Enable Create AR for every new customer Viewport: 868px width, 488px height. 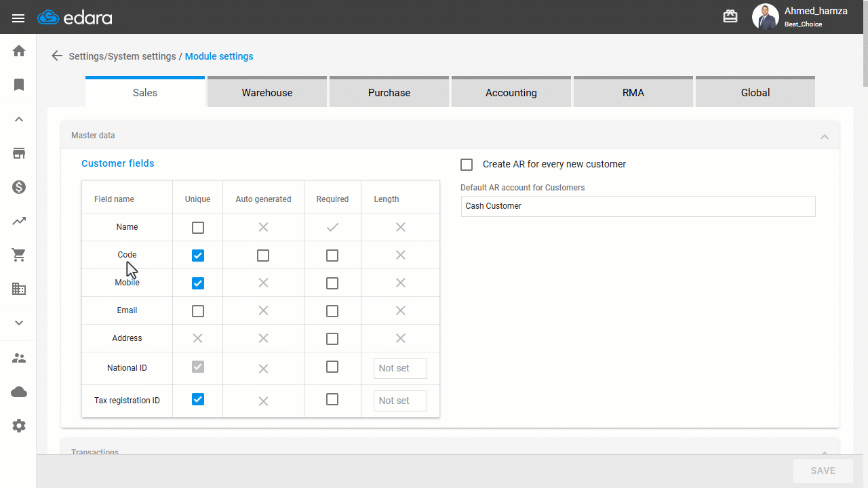[467, 165]
